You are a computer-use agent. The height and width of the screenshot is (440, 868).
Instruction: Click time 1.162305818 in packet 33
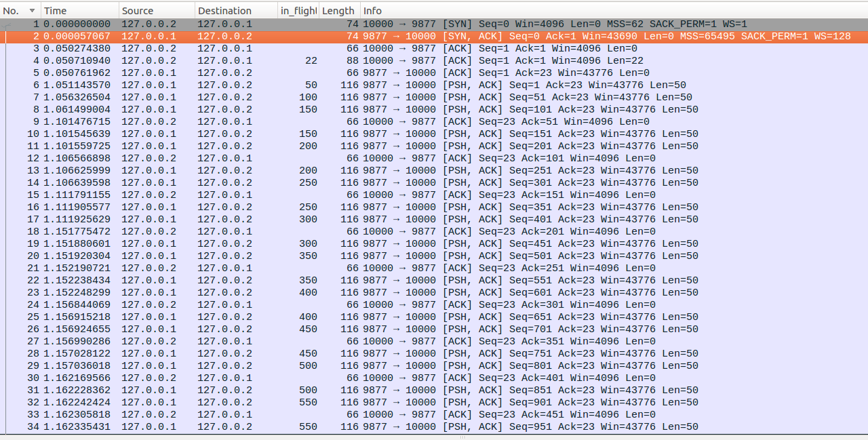(x=77, y=415)
